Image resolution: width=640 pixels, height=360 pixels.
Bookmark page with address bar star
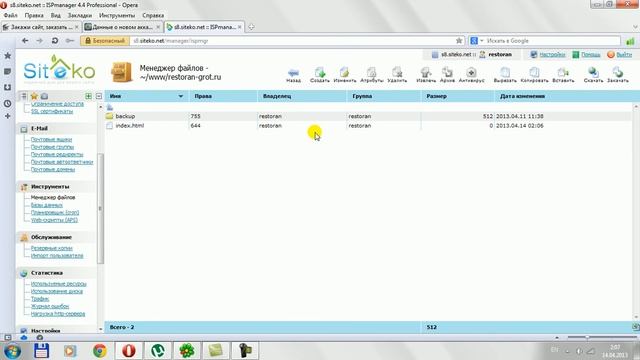click(x=459, y=41)
